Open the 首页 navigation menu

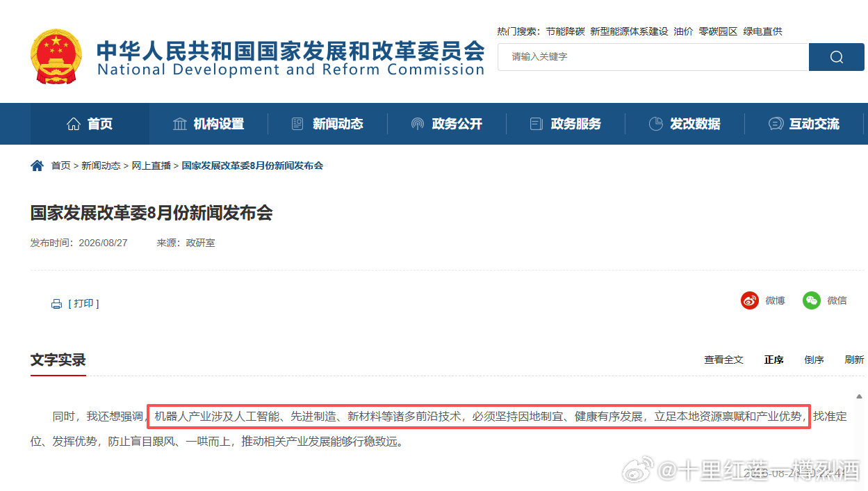(90, 124)
